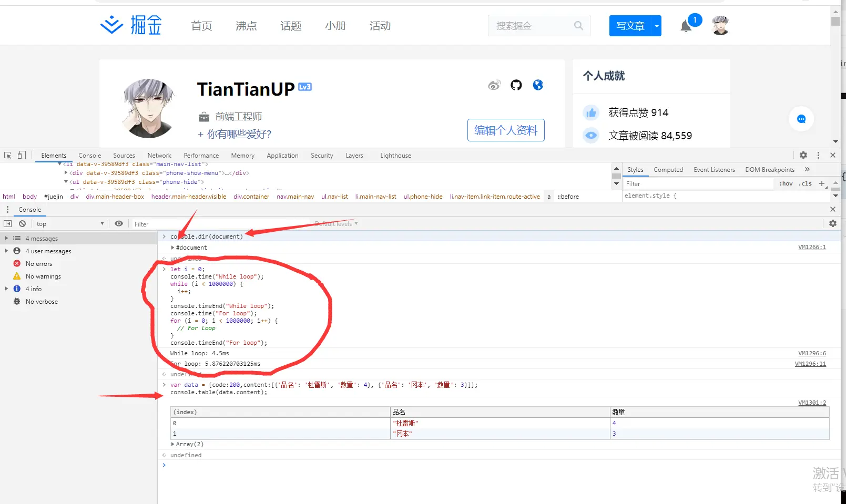Switch to the Elements tab
This screenshot has height=504, width=846.
pos(54,156)
